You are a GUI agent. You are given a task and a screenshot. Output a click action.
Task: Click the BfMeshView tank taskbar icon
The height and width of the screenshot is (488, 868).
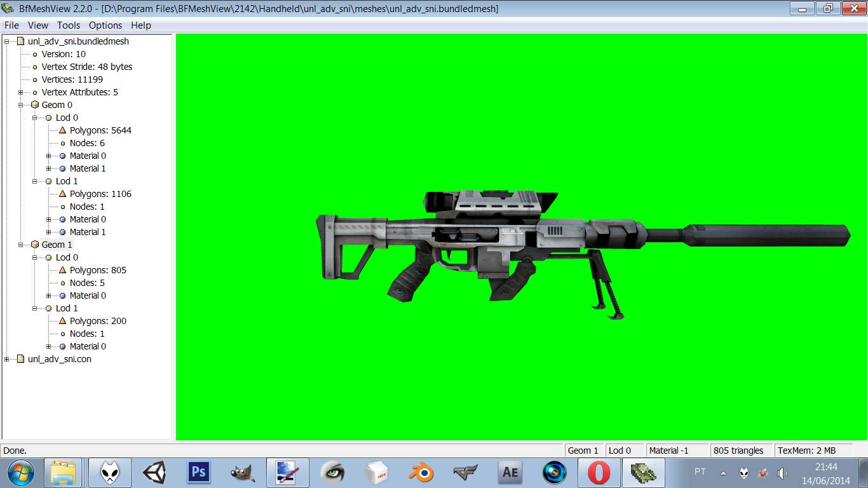click(x=644, y=473)
